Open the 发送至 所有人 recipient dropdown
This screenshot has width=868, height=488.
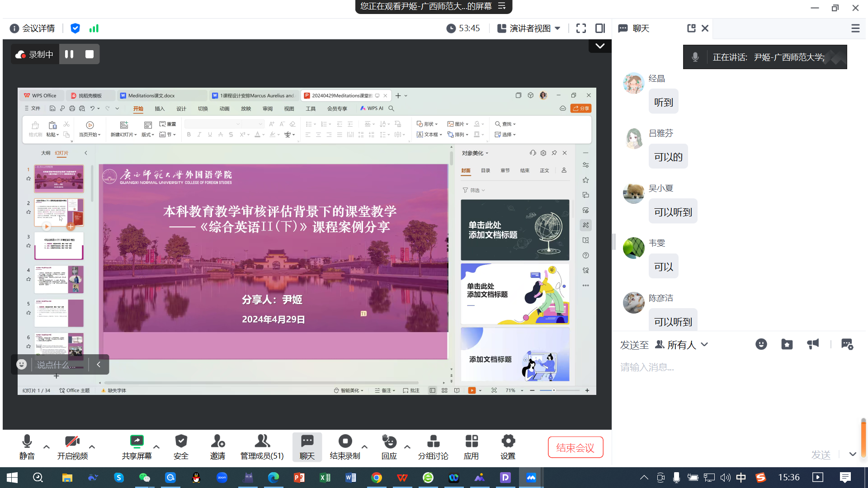(682, 345)
